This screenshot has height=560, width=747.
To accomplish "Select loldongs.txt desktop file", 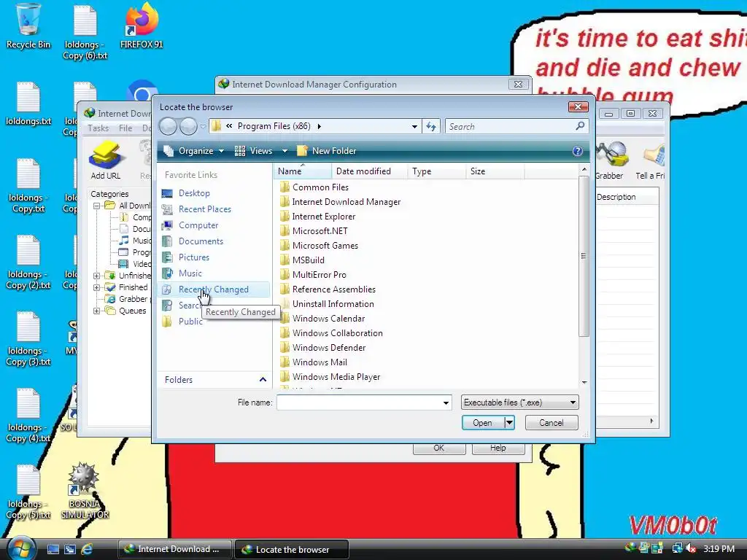I will (28, 104).
